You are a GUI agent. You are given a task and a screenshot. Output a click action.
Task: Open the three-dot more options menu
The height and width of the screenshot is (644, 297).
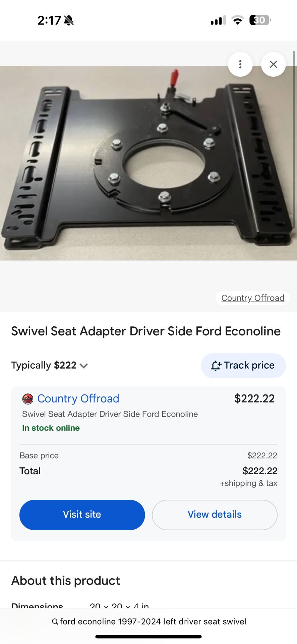[240, 64]
